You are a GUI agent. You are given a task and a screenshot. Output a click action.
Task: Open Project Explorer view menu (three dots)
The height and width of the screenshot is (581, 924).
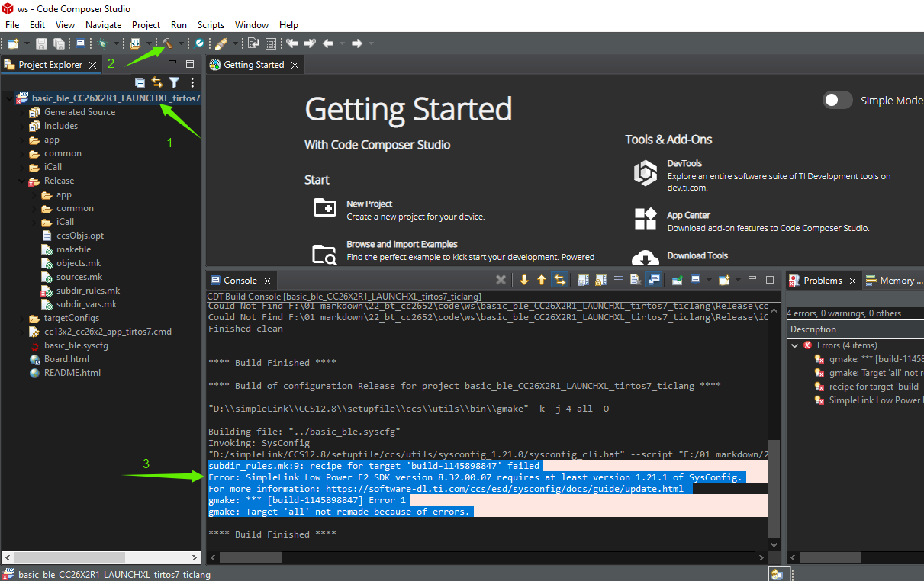pyautogui.click(x=192, y=82)
